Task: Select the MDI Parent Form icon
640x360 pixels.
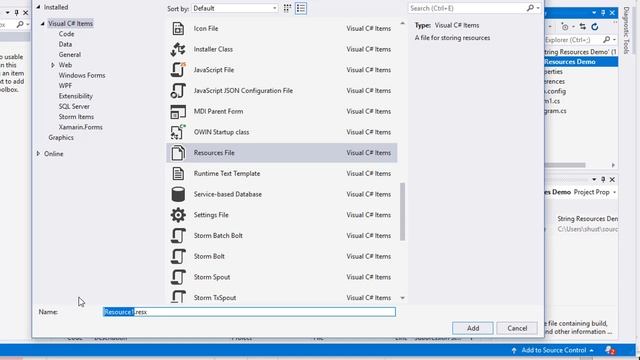Action: coord(178,111)
